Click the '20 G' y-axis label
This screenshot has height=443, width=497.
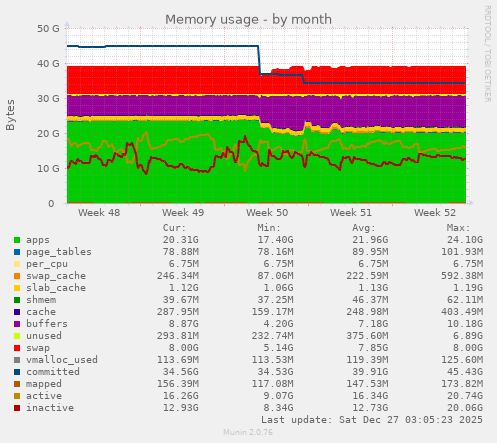[x=48, y=134]
